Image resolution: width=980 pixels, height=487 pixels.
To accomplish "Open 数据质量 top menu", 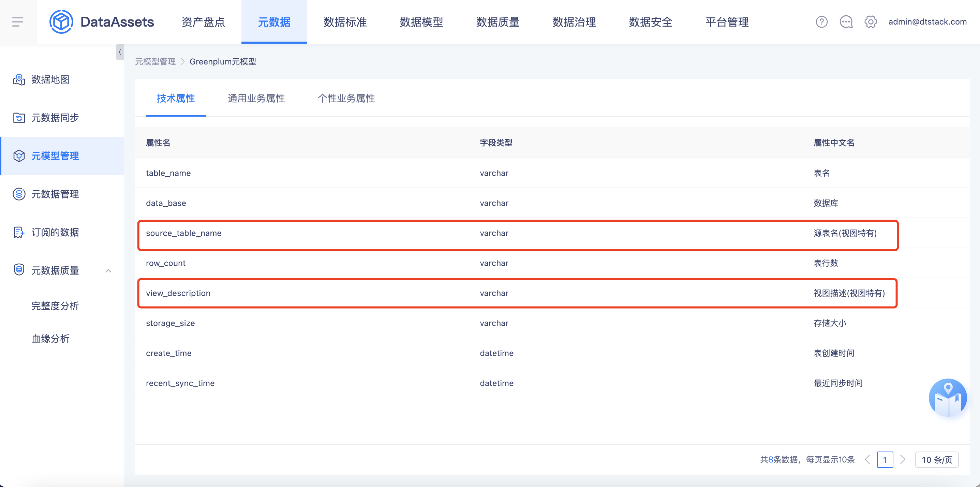I will [x=498, y=22].
